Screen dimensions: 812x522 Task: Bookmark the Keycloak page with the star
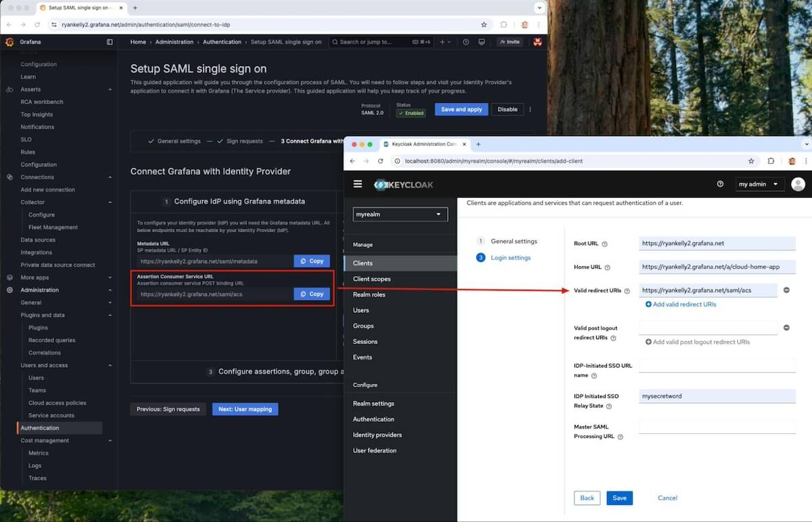pos(751,161)
